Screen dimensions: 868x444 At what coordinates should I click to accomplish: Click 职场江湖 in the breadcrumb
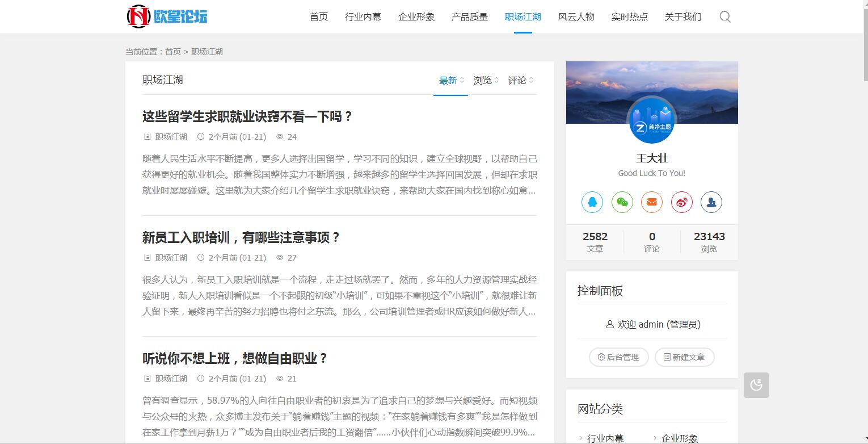207,52
